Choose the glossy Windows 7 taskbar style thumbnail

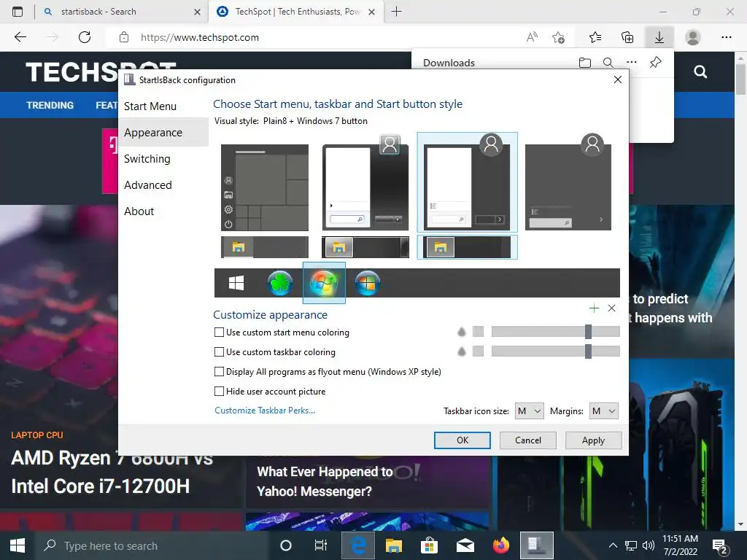pos(365,247)
